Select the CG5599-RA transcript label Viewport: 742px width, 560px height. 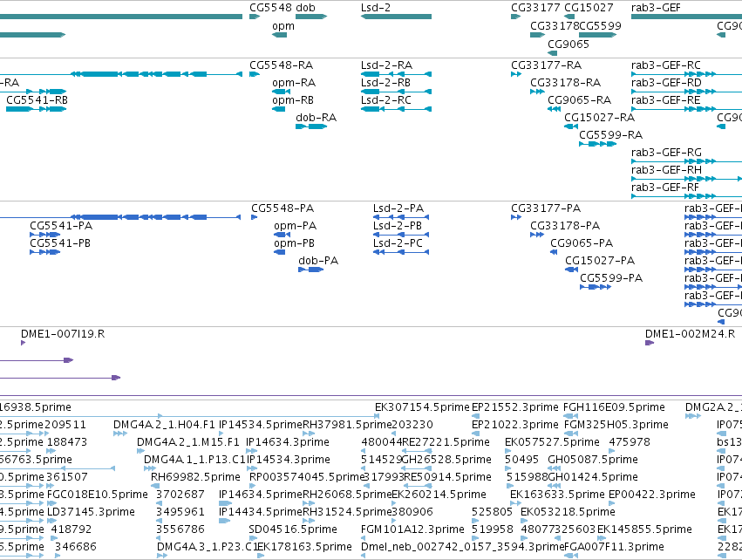pyautogui.click(x=611, y=135)
